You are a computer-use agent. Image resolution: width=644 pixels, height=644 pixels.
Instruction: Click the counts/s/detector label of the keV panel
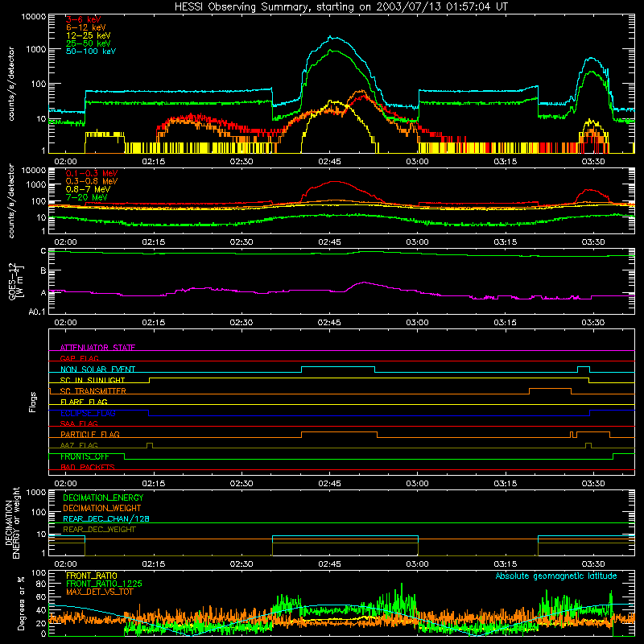point(11,84)
